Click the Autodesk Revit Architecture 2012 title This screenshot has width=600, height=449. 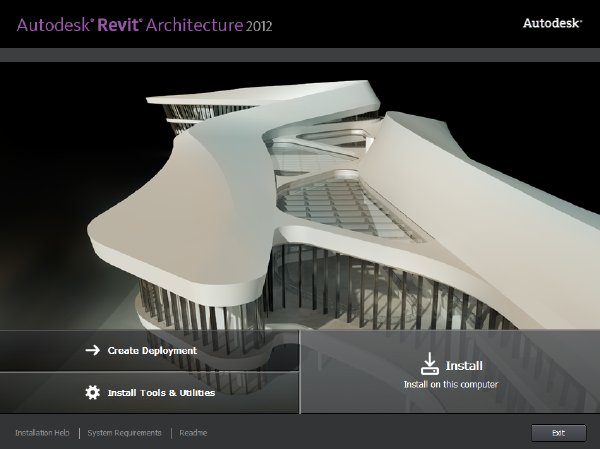coord(144,25)
